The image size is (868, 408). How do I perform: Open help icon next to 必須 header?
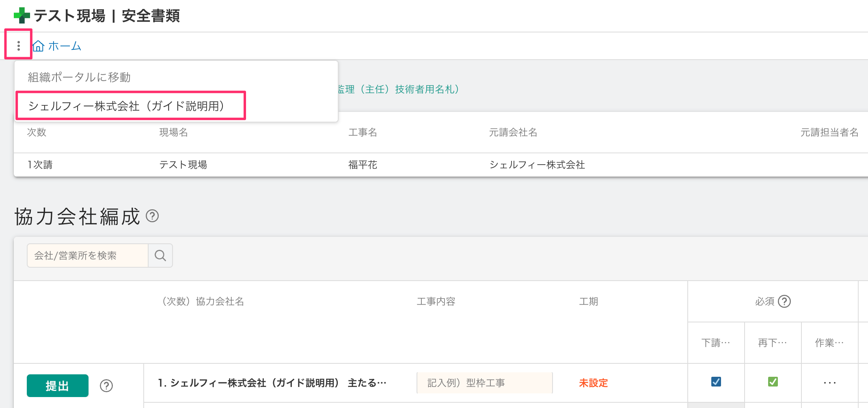tap(784, 301)
